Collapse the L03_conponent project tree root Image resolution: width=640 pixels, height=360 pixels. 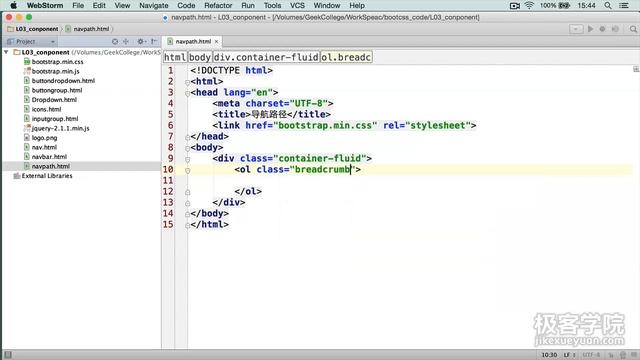pyautogui.click(x=6, y=52)
